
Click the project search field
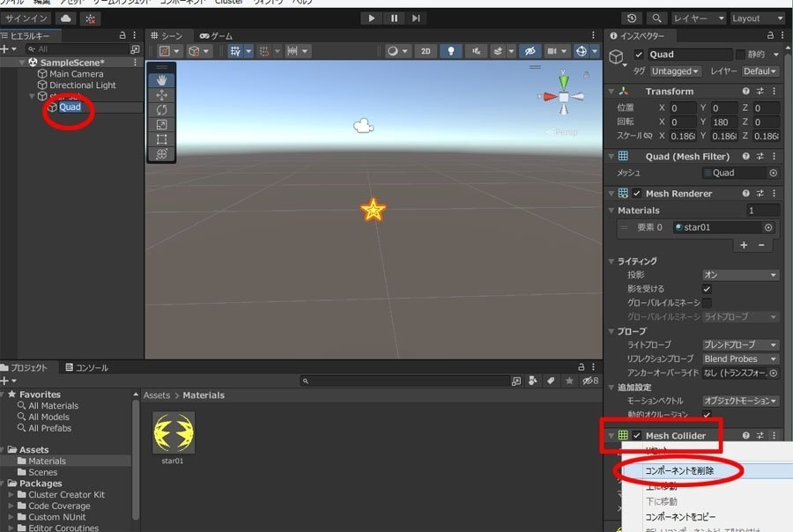click(405, 381)
